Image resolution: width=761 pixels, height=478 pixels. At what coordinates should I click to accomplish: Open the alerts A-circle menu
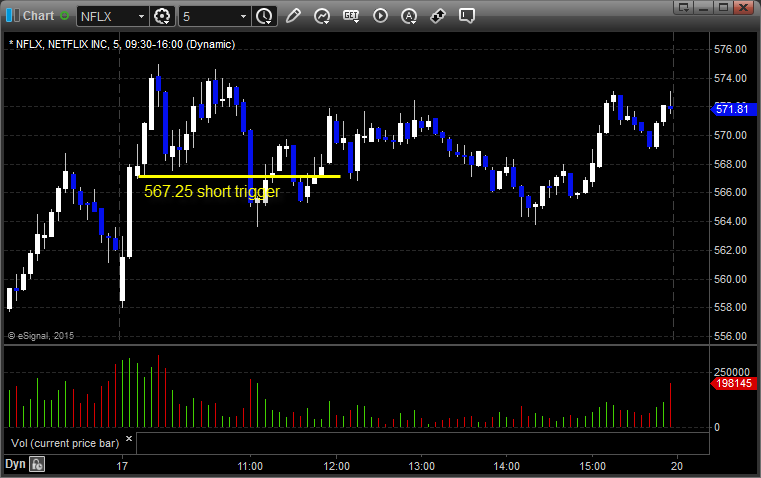tap(409, 16)
